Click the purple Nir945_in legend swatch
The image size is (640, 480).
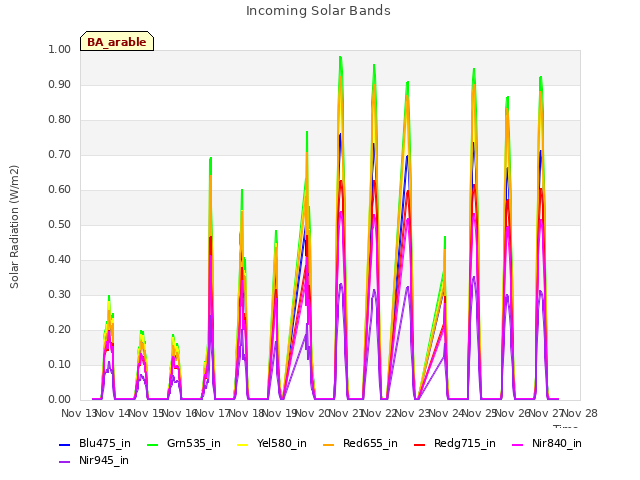point(65,462)
